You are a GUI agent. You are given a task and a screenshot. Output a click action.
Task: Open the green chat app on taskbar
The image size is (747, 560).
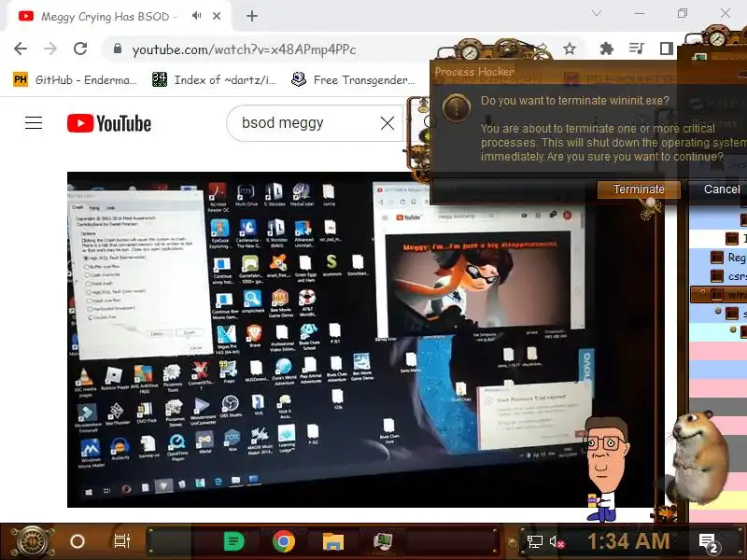click(x=234, y=541)
